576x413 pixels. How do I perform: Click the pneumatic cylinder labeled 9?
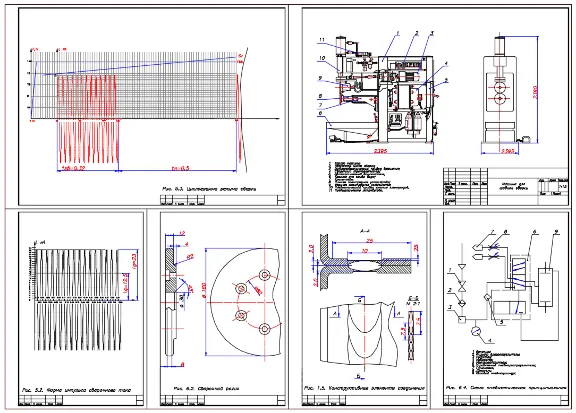tap(546, 287)
